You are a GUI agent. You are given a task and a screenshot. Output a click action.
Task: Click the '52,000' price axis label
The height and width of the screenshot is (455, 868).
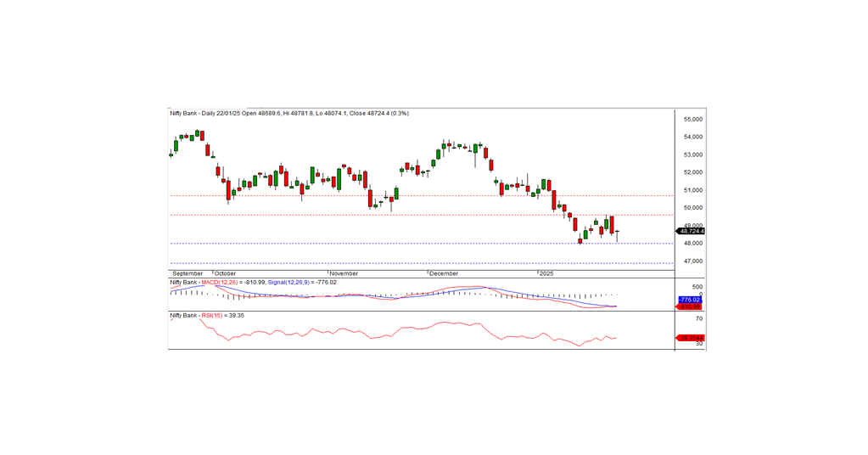(x=693, y=172)
